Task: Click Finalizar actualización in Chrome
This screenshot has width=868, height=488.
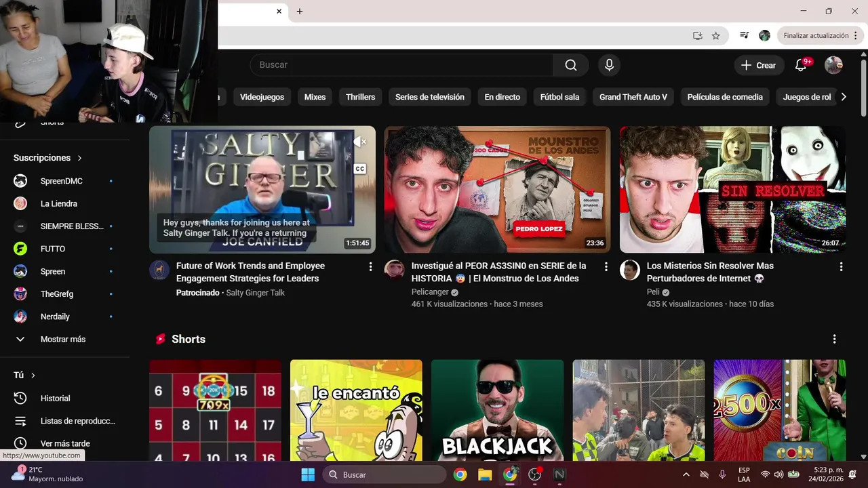Action: click(x=815, y=35)
